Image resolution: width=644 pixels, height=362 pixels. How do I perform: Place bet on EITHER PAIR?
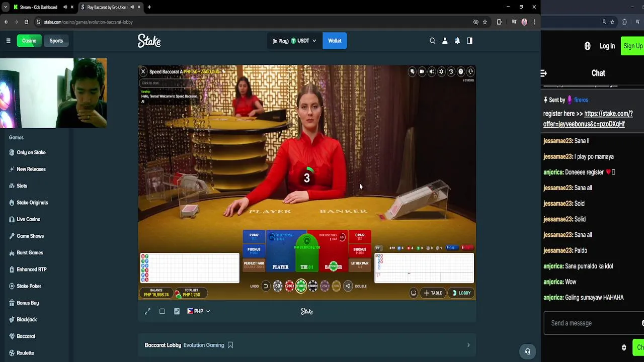click(x=360, y=264)
